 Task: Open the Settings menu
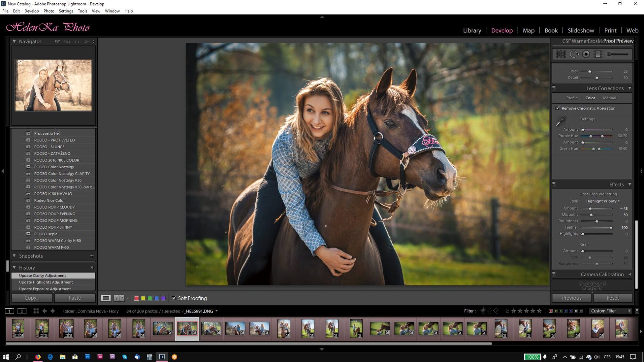66,11
